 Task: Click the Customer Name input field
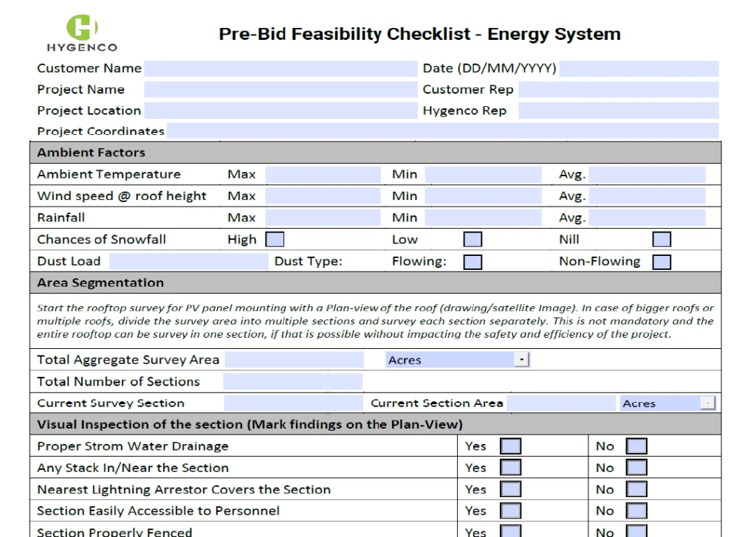(281, 69)
